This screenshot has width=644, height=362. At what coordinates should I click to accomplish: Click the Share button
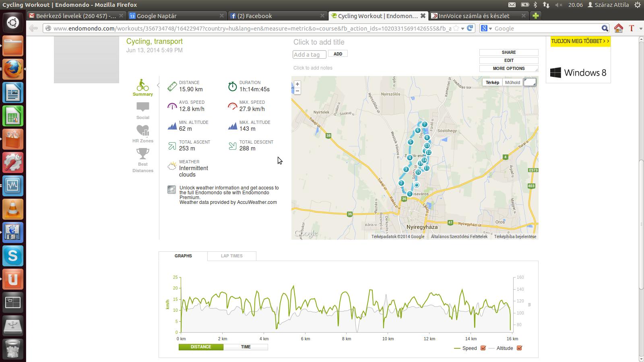coord(509,52)
